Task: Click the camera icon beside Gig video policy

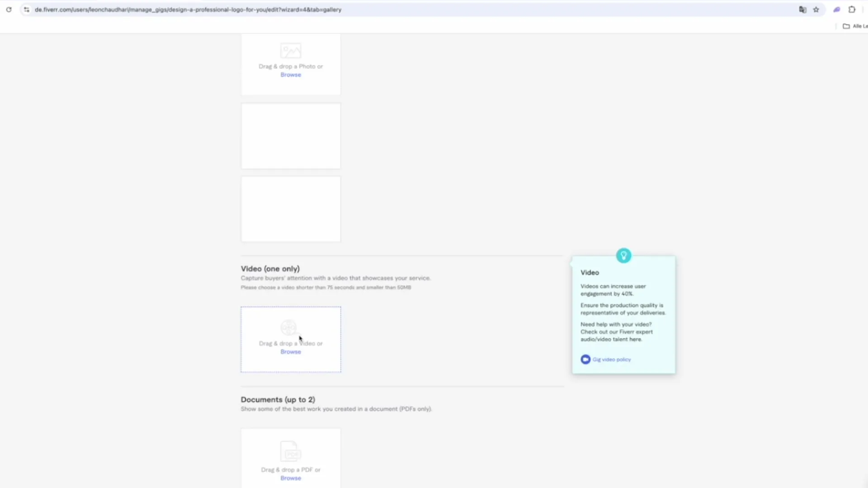Action: (x=585, y=359)
